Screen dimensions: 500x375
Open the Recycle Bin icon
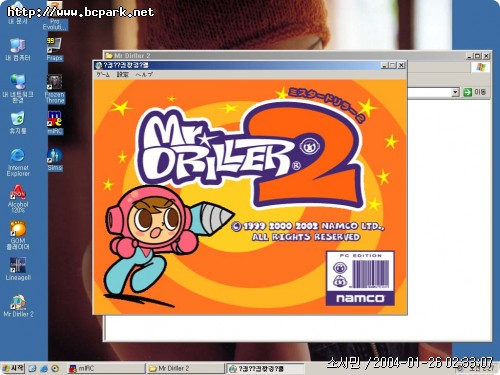pyautogui.click(x=17, y=122)
